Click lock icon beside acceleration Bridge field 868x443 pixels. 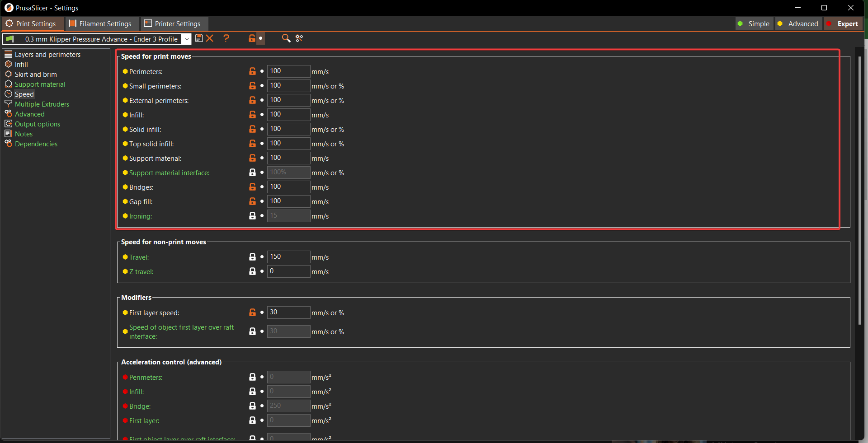(x=252, y=406)
